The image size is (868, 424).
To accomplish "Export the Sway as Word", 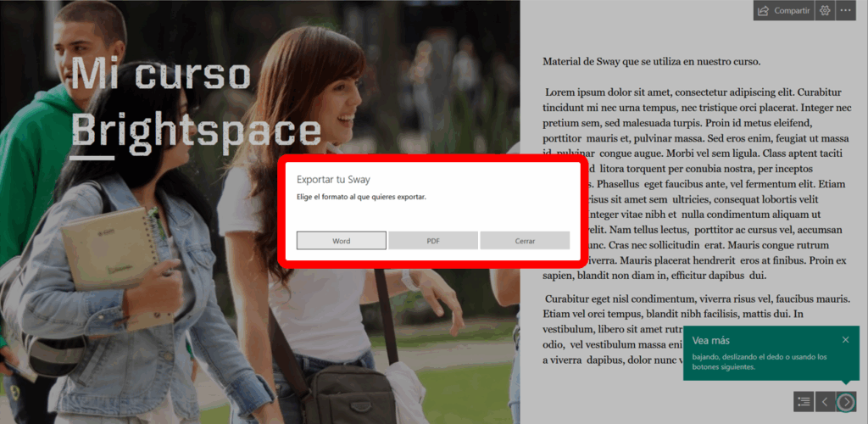I will [x=341, y=241].
